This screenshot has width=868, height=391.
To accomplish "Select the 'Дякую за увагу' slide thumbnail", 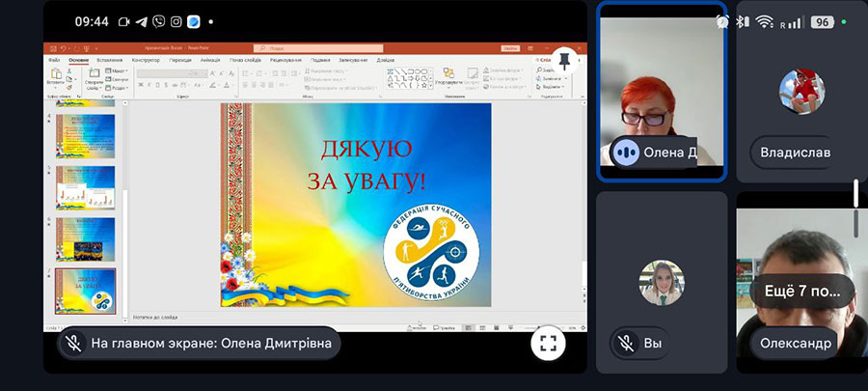I will pos(86,291).
